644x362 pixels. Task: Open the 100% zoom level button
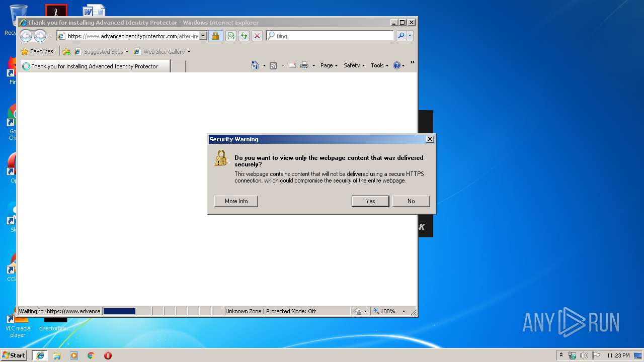[x=384, y=311]
